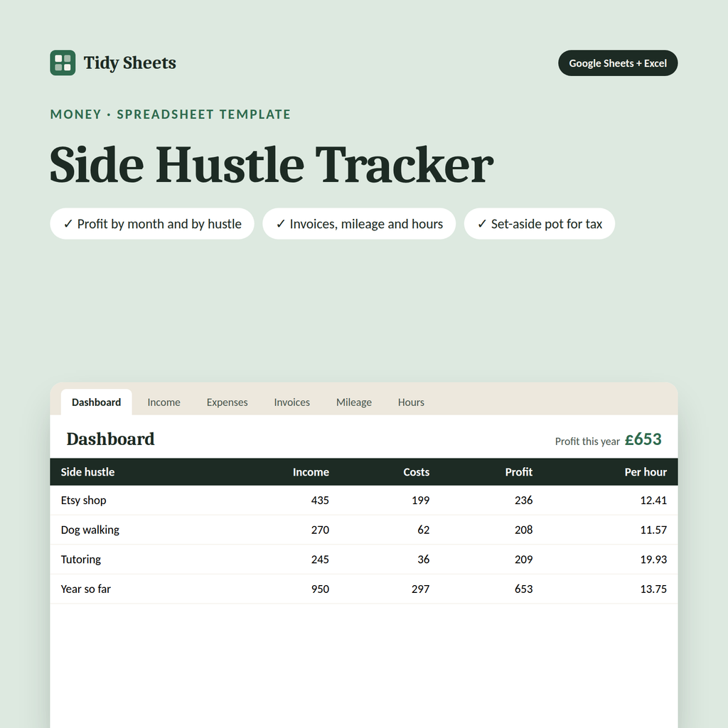Click Etsy shop profit cell 236

[x=524, y=500]
